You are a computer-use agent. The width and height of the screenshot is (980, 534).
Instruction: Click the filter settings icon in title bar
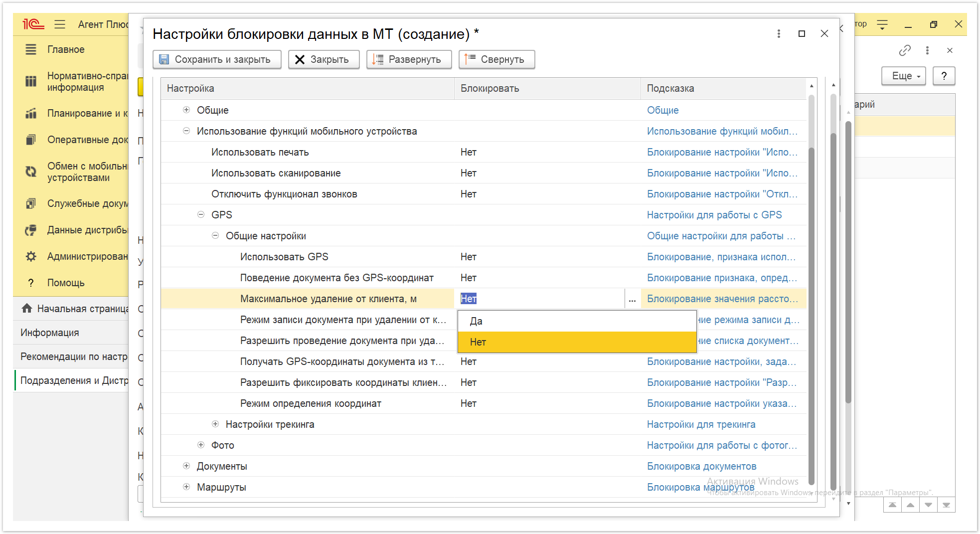[882, 24]
